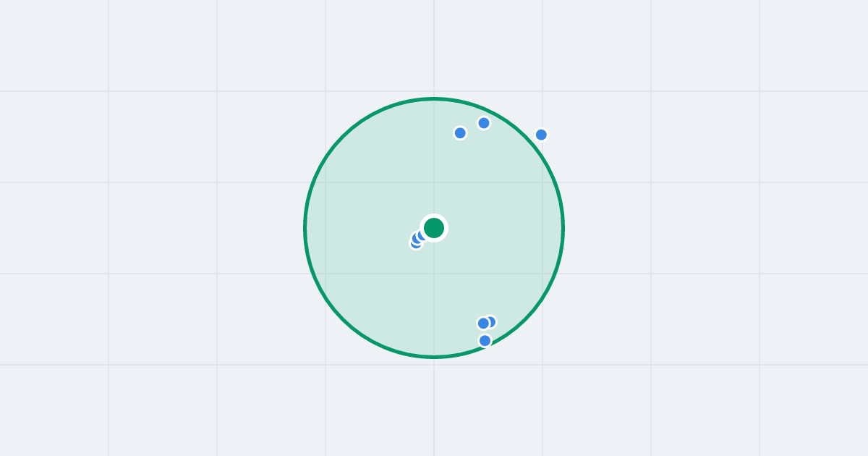Pick the blue dot left of the topmost inside dot
The height and width of the screenshot is (456, 868).
pyautogui.click(x=460, y=133)
